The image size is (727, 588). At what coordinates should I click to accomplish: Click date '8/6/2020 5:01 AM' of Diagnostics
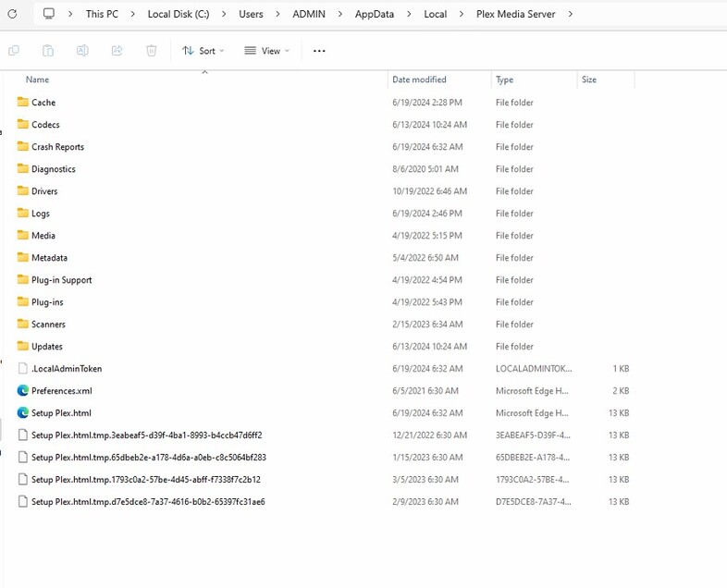pos(425,169)
